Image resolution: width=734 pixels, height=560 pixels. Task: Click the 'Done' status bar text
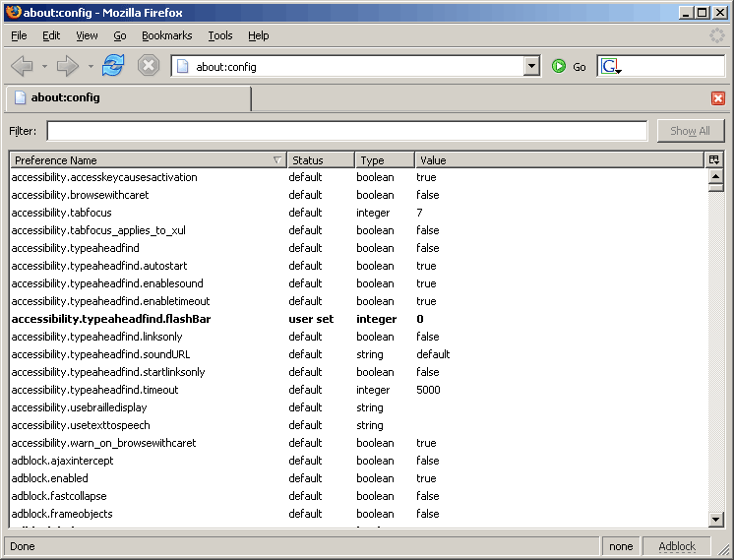tap(22, 546)
